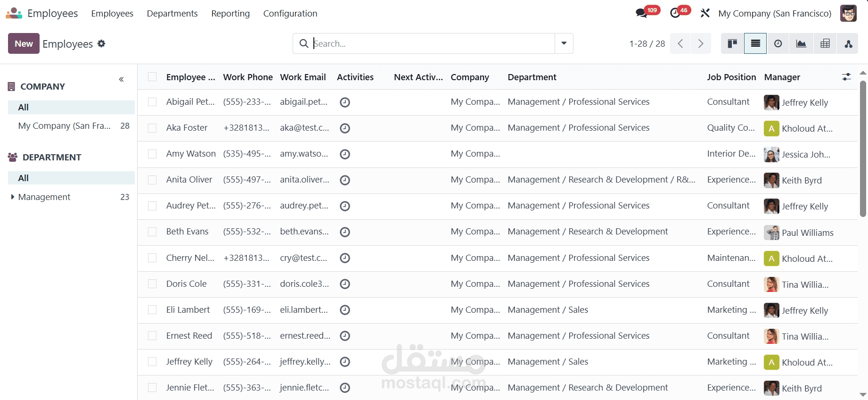
Task: Open the debug tools wrench icon
Action: (x=705, y=13)
